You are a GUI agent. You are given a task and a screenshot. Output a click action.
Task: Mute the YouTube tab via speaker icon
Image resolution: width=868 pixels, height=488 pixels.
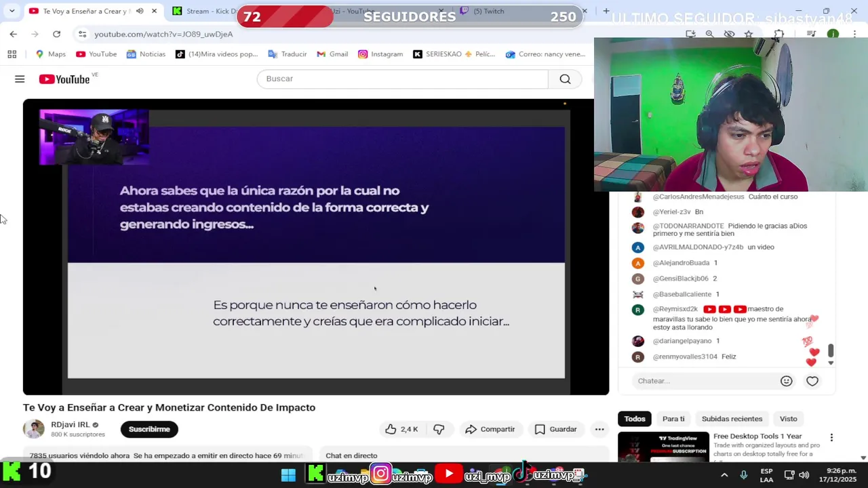pyautogui.click(x=140, y=11)
